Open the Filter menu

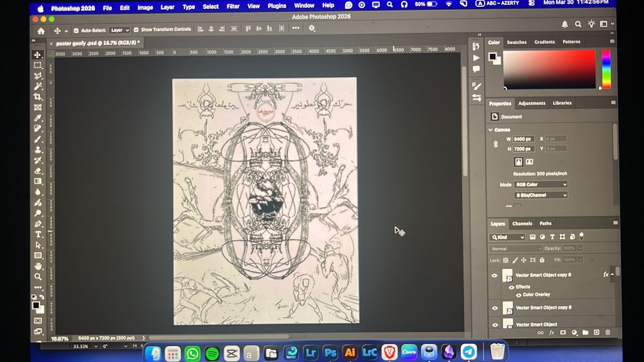(x=233, y=7)
